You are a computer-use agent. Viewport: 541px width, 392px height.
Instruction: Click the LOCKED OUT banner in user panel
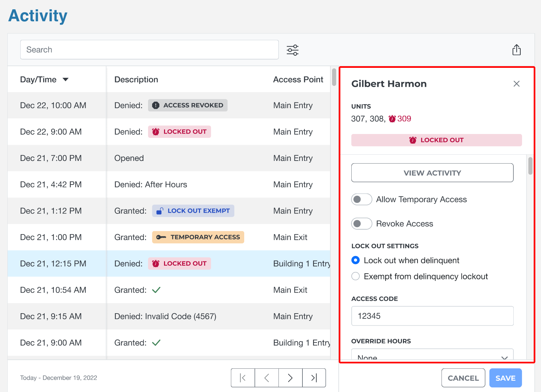[x=437, y=140]
